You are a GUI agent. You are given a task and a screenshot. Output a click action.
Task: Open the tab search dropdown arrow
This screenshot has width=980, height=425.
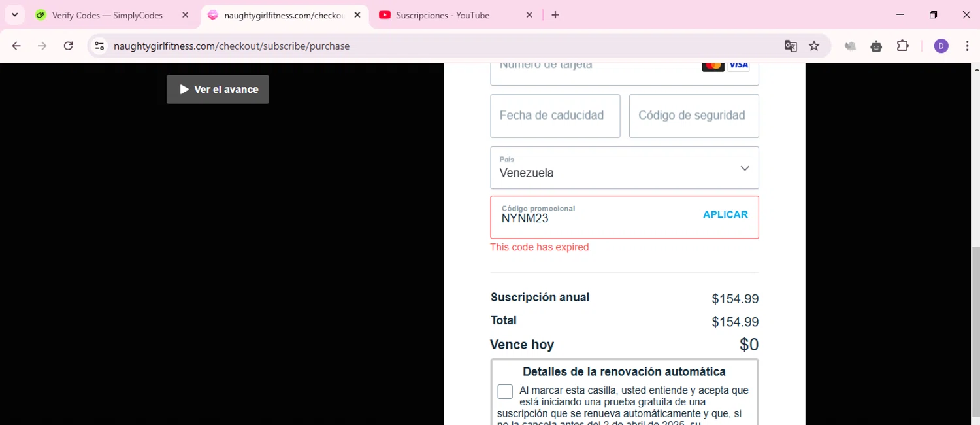(14, 14)
